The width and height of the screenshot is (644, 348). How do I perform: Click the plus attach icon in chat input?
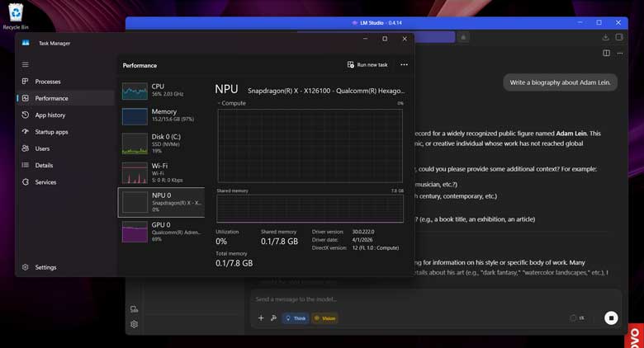(x=261, y=318)
